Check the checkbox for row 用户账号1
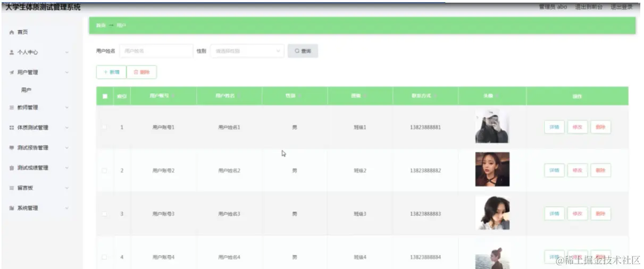 click(x=105, y=128)
